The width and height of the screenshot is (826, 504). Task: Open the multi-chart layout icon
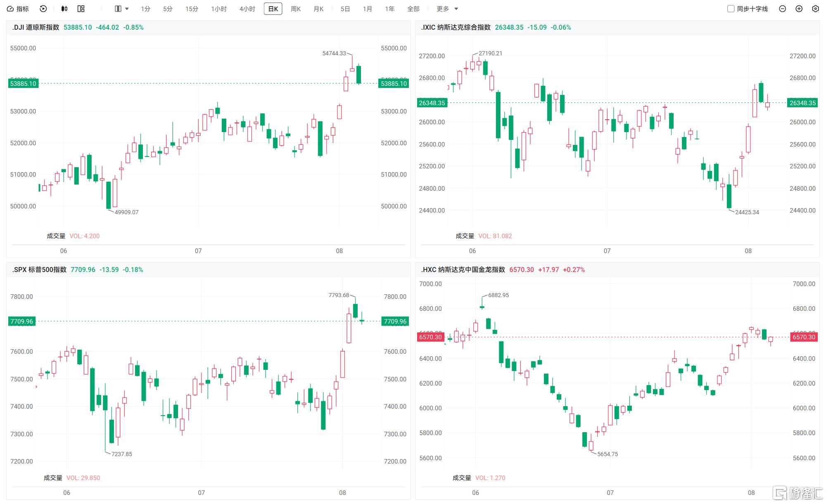coord(81,9)
